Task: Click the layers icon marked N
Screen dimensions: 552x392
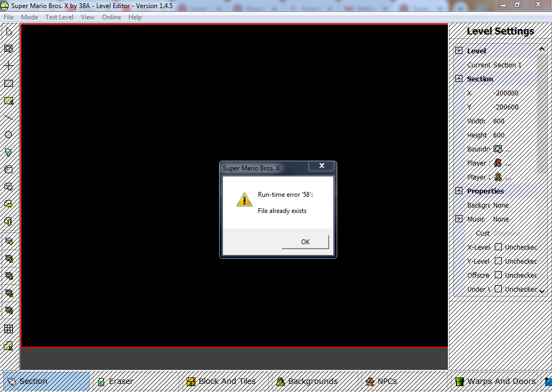Action: (9, 259)
